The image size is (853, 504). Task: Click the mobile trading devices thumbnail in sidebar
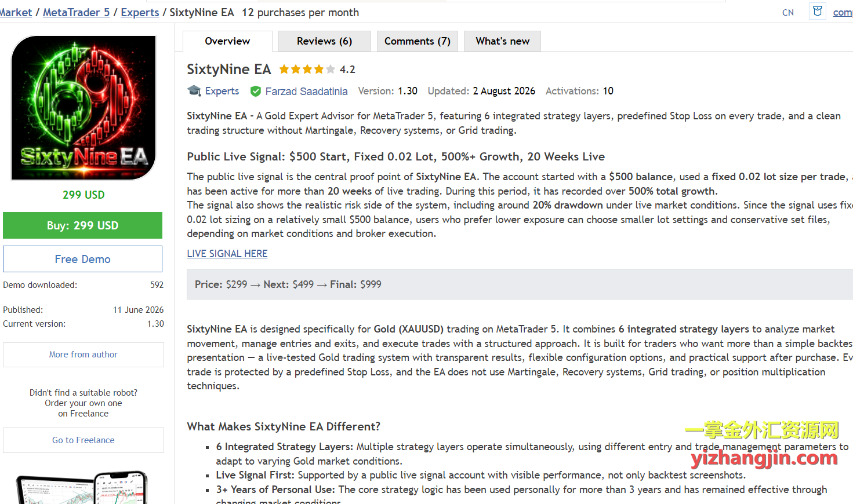click(x=82, y=487)
